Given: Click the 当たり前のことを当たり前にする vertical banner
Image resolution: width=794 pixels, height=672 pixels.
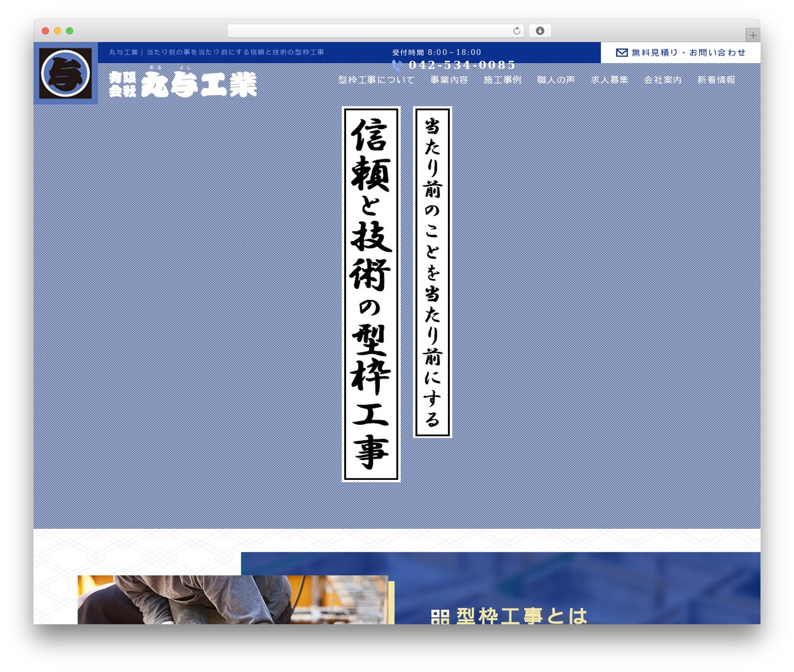Looking at the screenshot, I should click(x=432, y=272).
